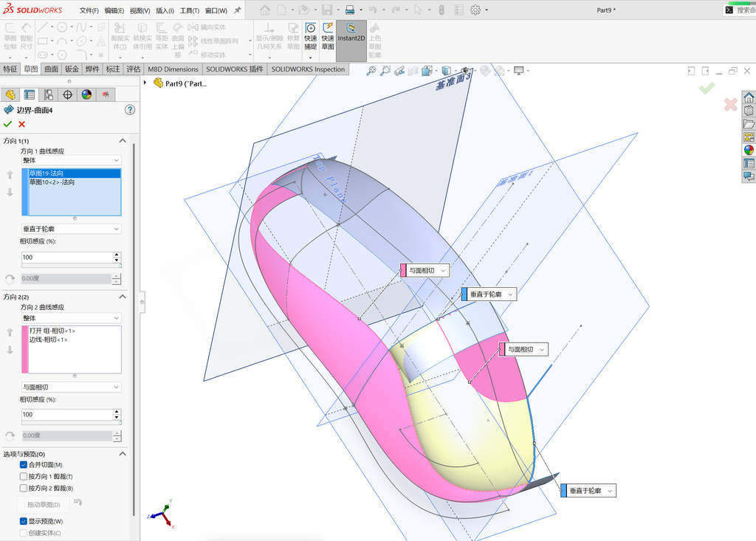Open the upper 与面相切 callout dropdown in viewport
Image resolution: width=756 pixels, height=541 pixels.
click(x=443, y=270)
